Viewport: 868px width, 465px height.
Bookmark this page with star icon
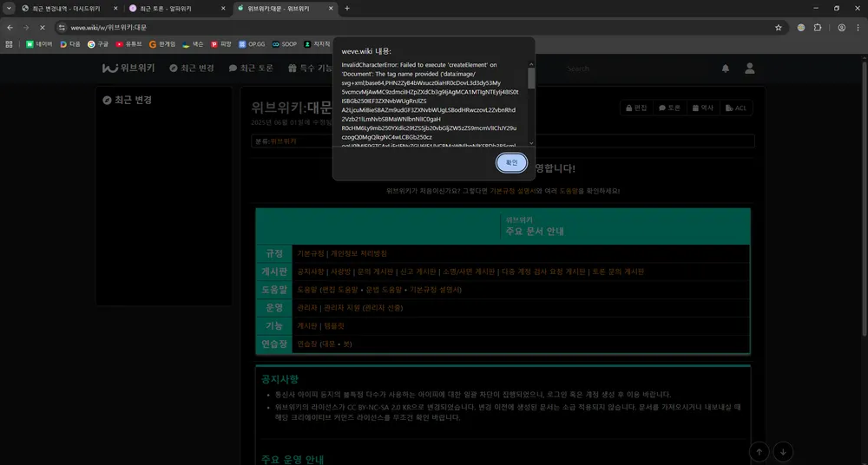pos(779,27)
